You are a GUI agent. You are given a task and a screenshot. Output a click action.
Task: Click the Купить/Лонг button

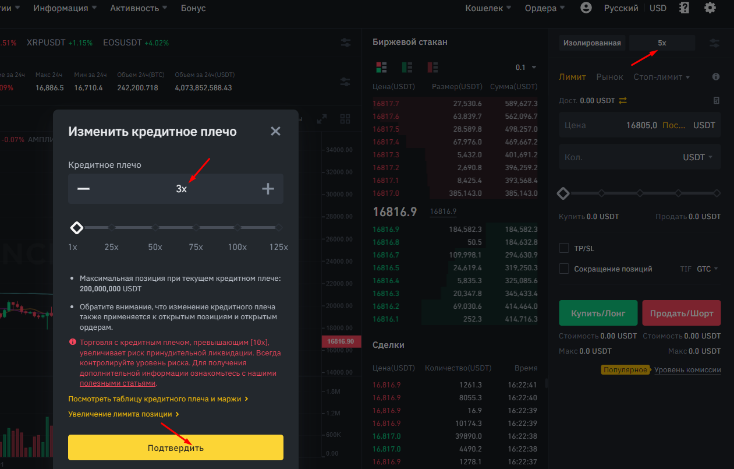pyautogui.click(x=598, y=313)
